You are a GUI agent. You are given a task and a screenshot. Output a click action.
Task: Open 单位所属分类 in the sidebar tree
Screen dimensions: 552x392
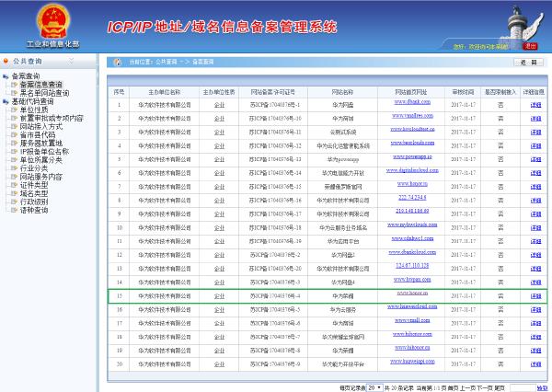point(40,160)
